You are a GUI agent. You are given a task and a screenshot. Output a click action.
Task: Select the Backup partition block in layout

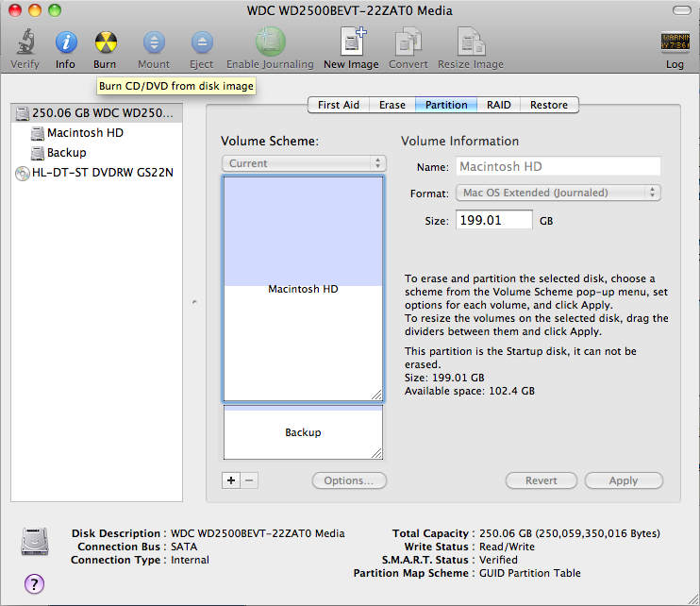pyautogui.click(x=303, y=433)
